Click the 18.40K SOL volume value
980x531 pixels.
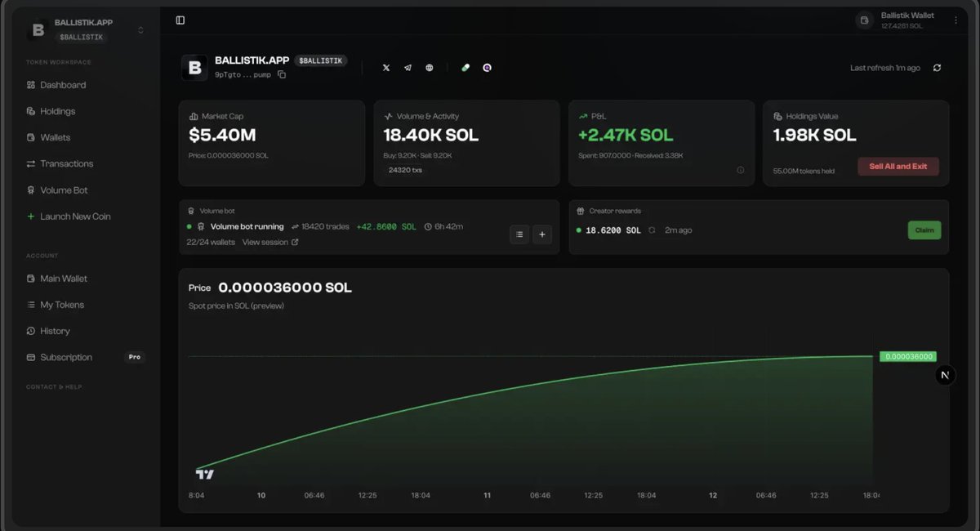(431, 135)
